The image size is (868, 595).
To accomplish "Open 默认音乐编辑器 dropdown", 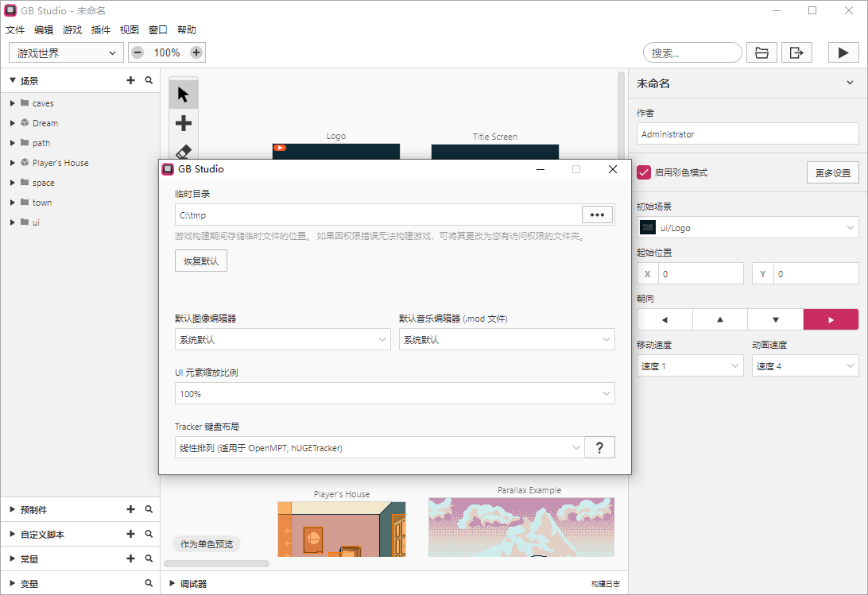I will point(506,339).
